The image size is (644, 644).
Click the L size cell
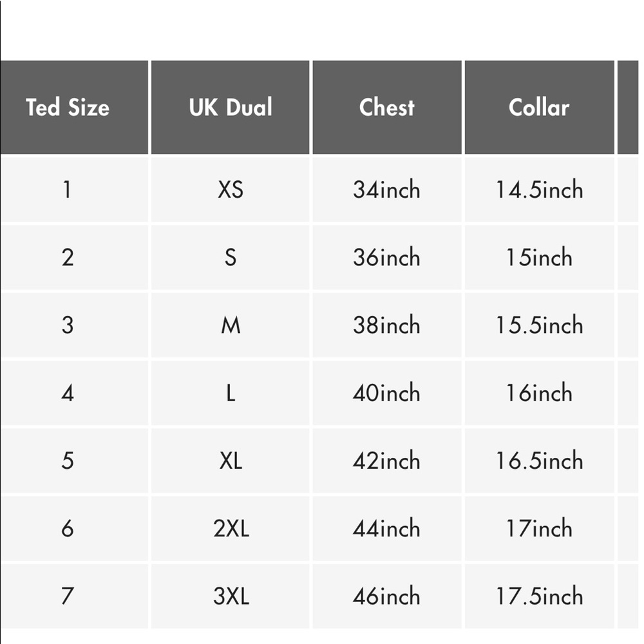tap(231, 393)
